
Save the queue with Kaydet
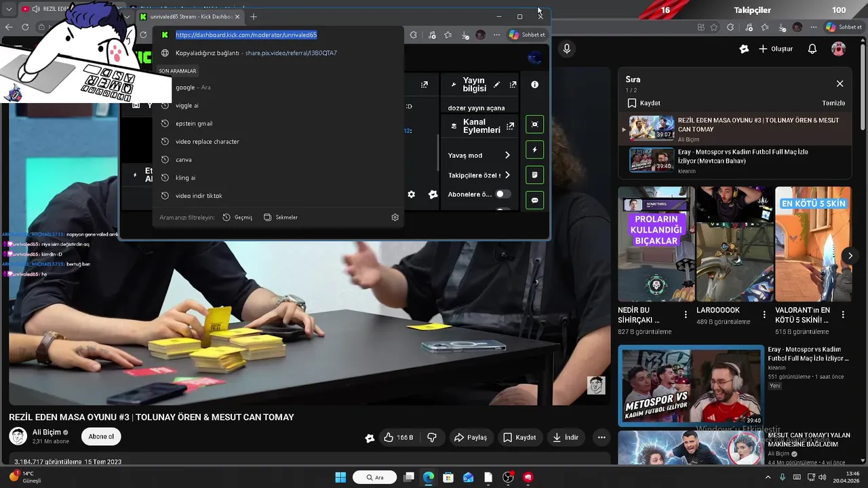644,103
